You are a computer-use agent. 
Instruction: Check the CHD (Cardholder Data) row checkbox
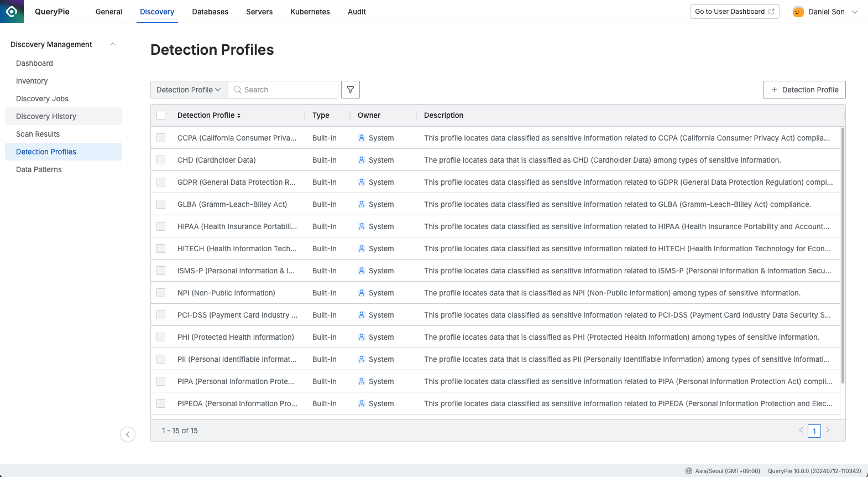coord(161,160)
